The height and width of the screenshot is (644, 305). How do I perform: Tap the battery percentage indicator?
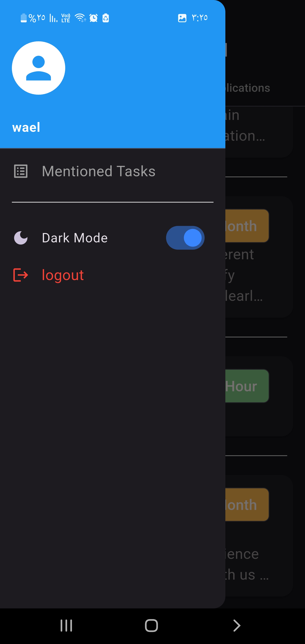point(33,18)
